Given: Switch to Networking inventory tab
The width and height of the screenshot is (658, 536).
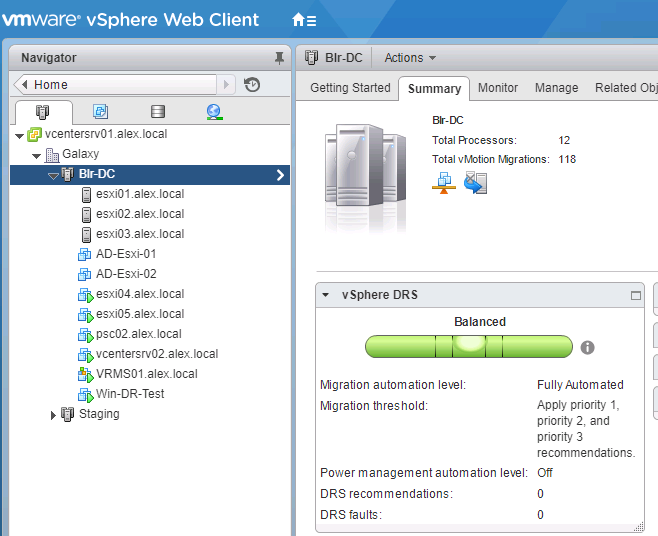Looking at the screenshot, I should coord(214,112).
